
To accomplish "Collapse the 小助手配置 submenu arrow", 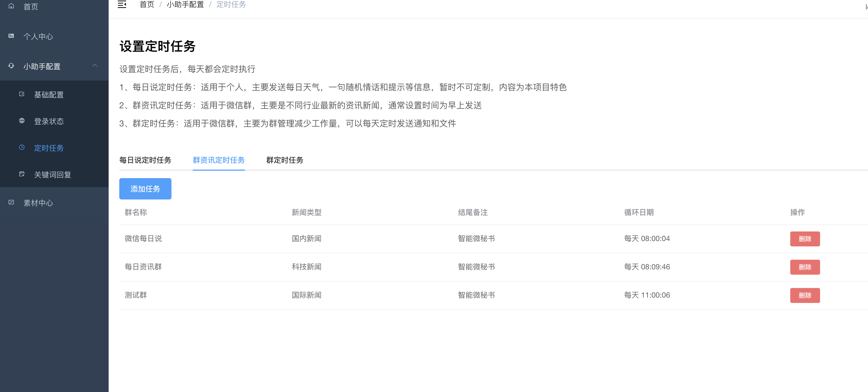I will (x=95, y=66).
